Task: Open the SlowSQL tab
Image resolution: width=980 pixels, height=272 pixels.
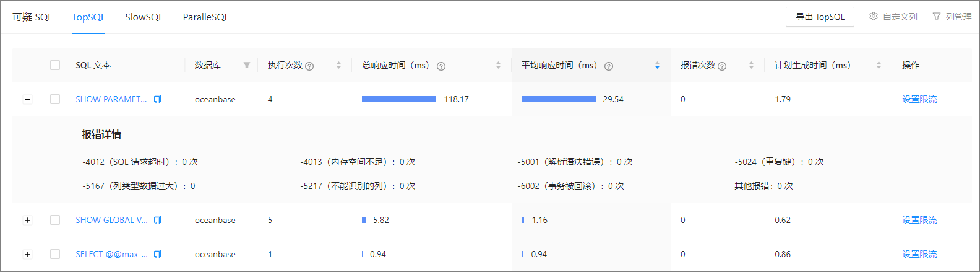Action: coord(144,17)
